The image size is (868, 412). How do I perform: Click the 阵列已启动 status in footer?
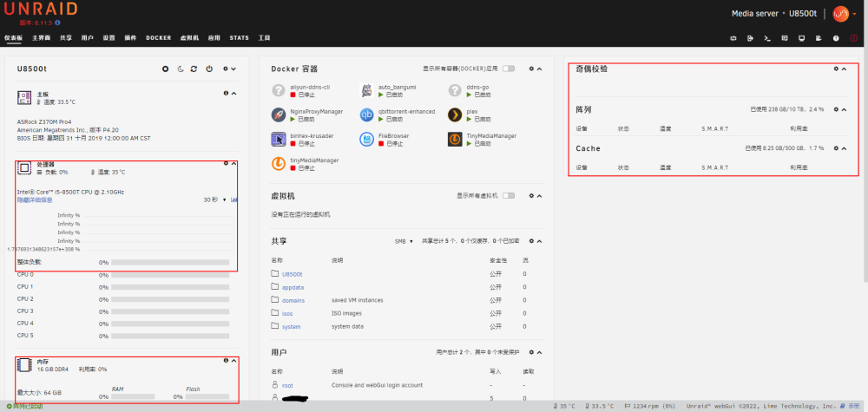[x=24, y=407]
